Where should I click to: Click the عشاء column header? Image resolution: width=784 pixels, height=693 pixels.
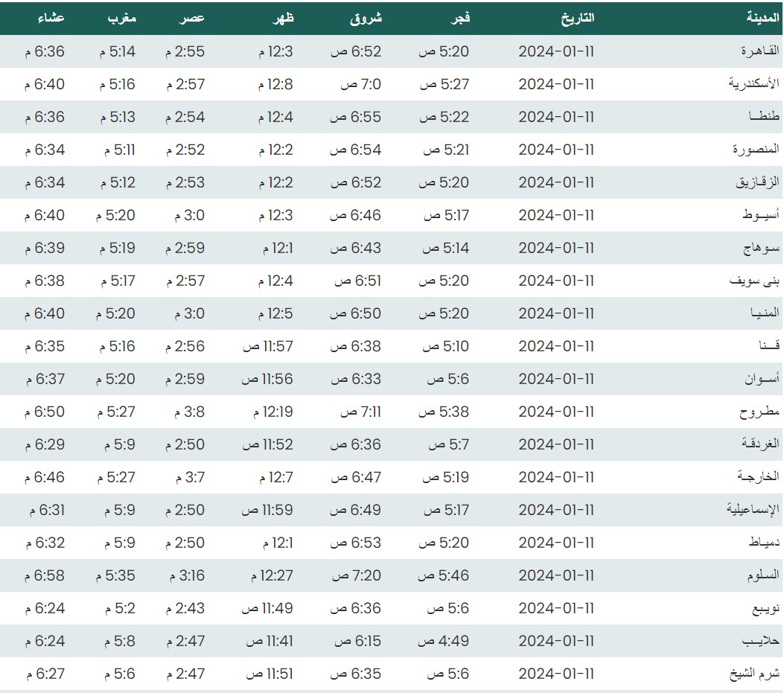coord(51,18)
